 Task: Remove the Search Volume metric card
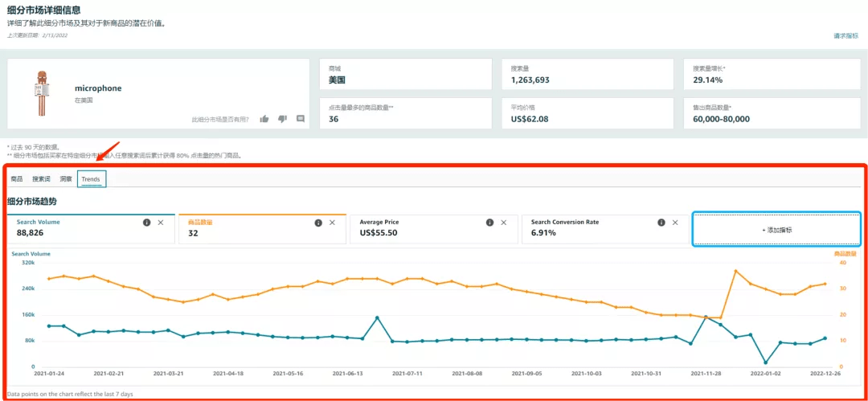click(x=161, y=223)
